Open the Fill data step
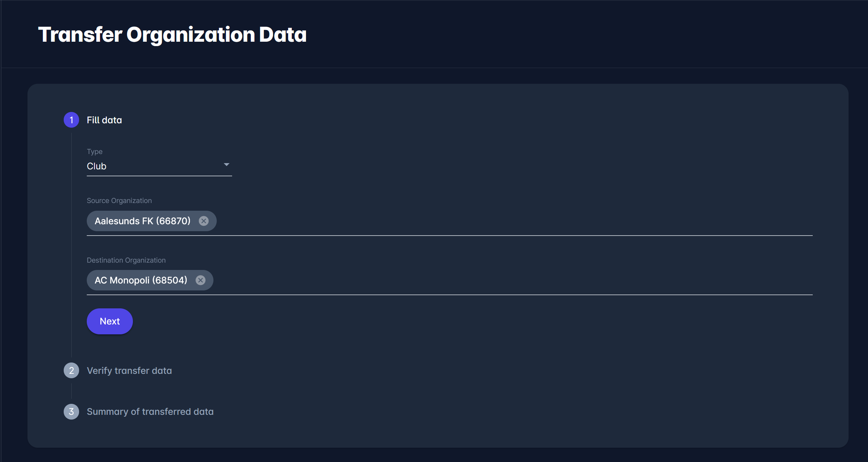The width and height of the screenshot is (868, 462). tap(104, 120)
